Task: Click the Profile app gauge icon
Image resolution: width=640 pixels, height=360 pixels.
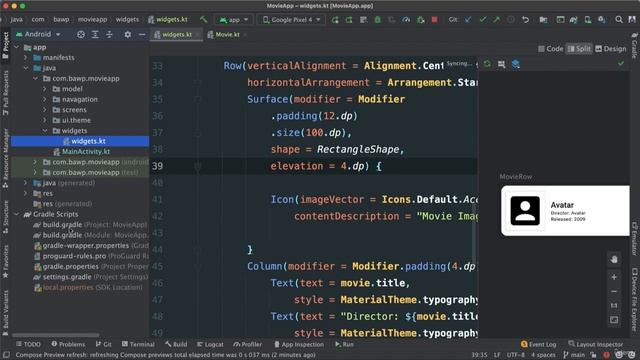Action: [406, 20]
